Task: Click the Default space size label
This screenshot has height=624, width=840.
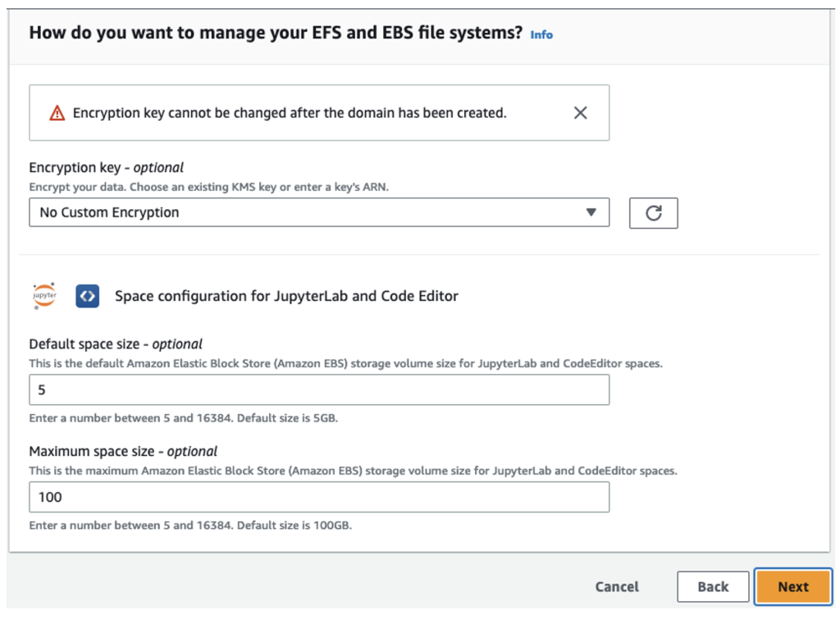Action: (116, 344)
